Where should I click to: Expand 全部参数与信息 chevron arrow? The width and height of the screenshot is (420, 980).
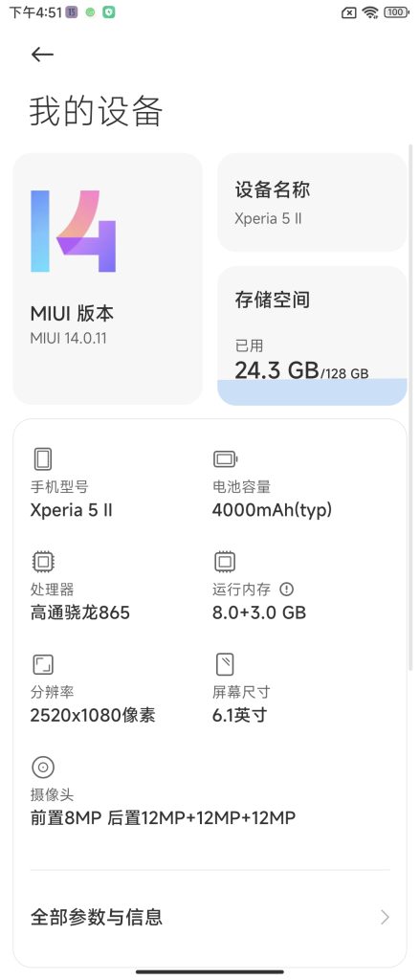385,917
